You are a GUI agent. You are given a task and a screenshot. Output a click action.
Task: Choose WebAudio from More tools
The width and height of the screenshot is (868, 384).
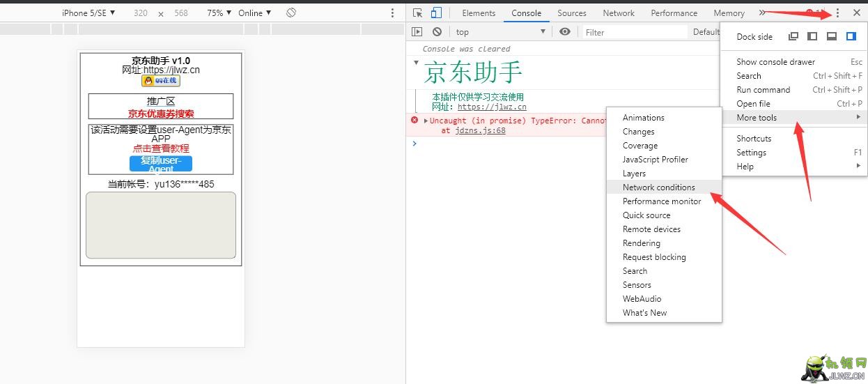(664, 298)
